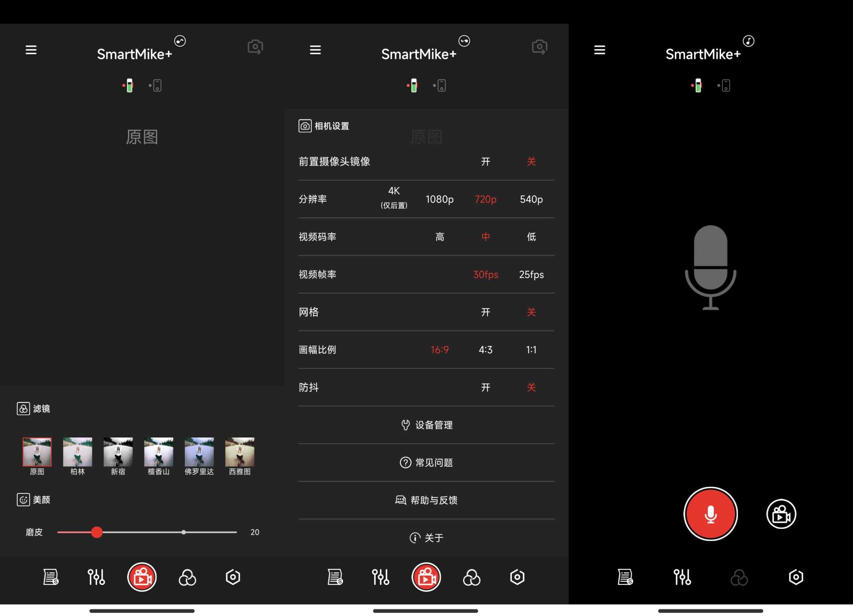Open 设备管理 device management
Screen dimensions: 853x616
(426, 425)
